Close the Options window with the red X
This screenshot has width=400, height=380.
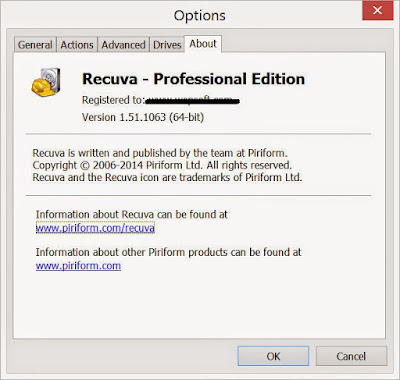coord(378,11)
